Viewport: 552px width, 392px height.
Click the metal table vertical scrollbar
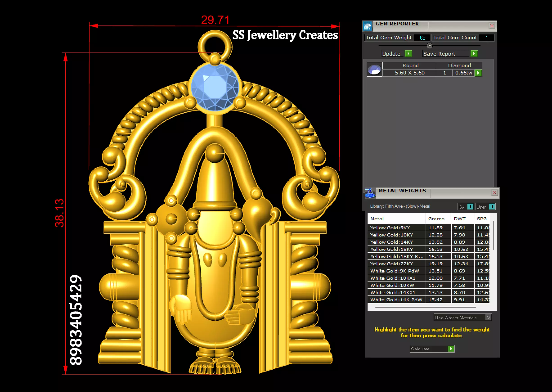tap(494, 235)
